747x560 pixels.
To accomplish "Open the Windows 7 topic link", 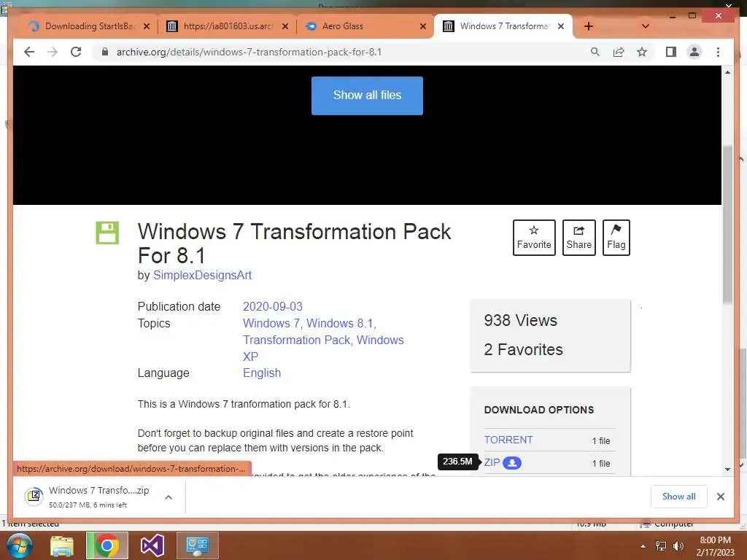I will (271, 323).
